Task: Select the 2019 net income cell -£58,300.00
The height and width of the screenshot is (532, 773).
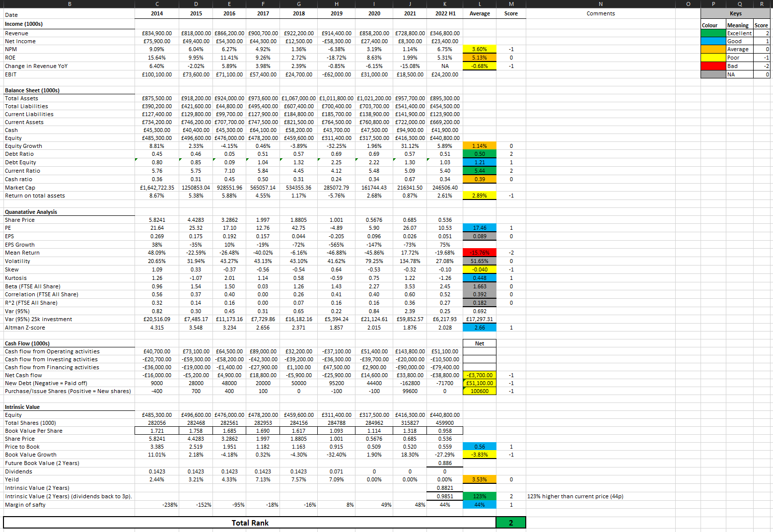Action: point(337,41)
